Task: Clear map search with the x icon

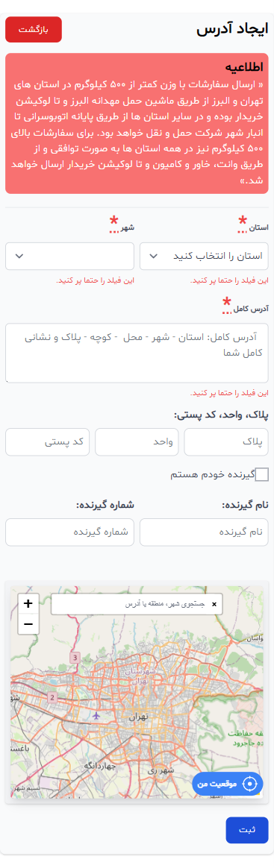Action: coord(214,604)
